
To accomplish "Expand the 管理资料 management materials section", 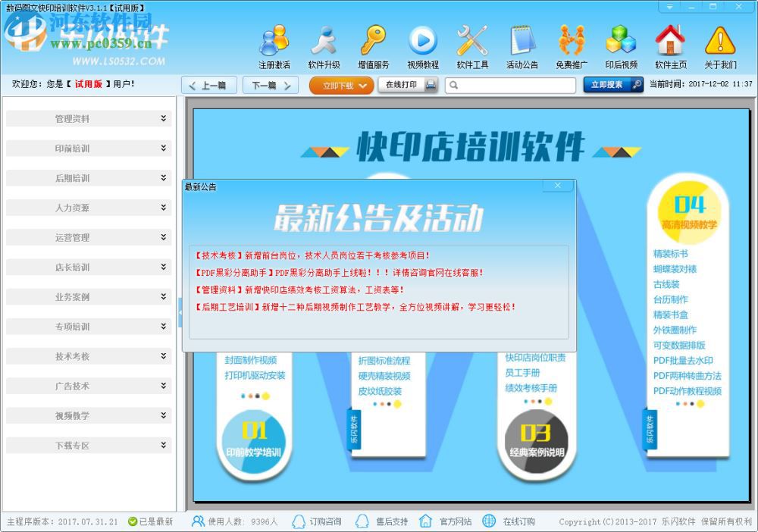I will coord(89,119).
